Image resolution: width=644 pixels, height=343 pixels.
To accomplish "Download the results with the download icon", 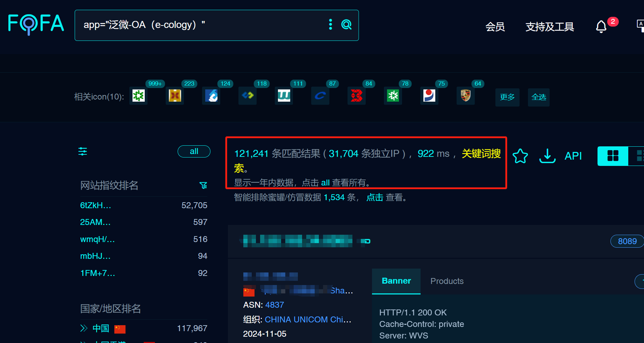I will pyautogui.click(x=548, y=156).
